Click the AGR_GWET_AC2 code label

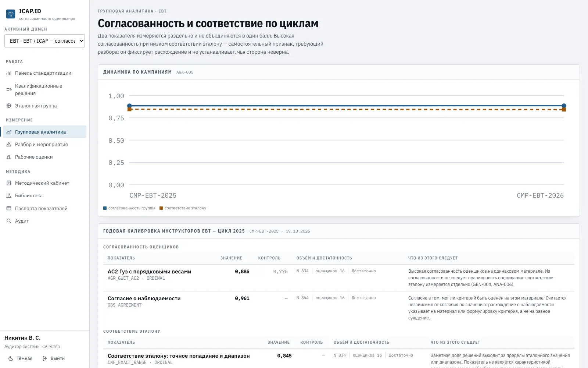[123, 278]
